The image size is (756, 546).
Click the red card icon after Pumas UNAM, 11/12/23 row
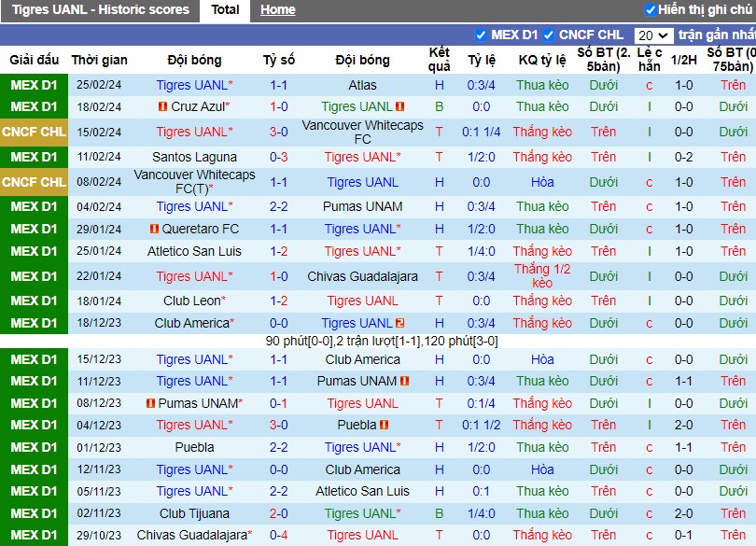click(404, 381)
